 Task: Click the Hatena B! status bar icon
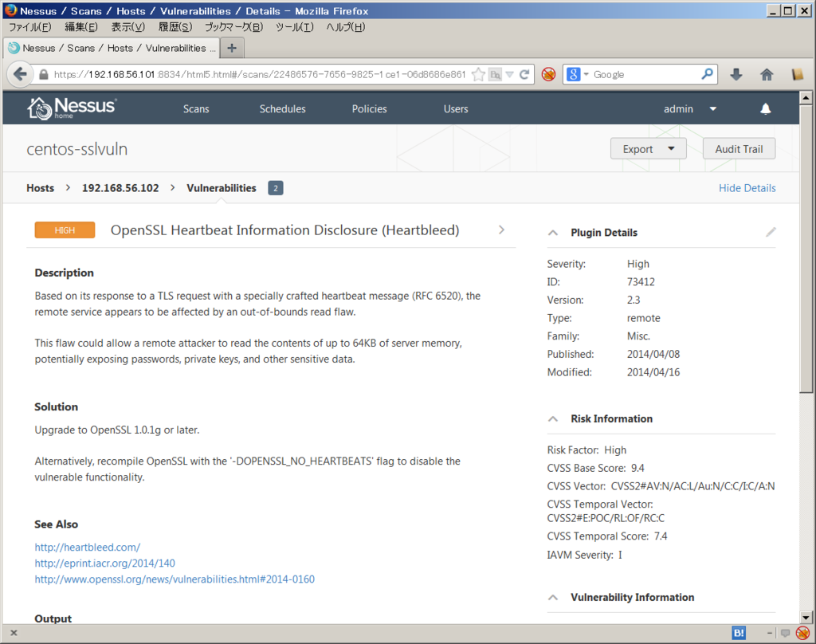click(739, 633)
